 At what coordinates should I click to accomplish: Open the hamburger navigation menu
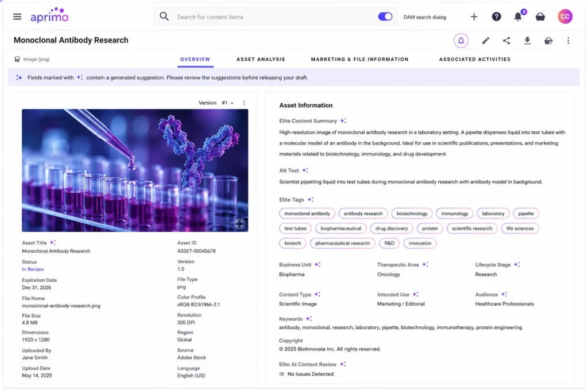tap(17, 17)
